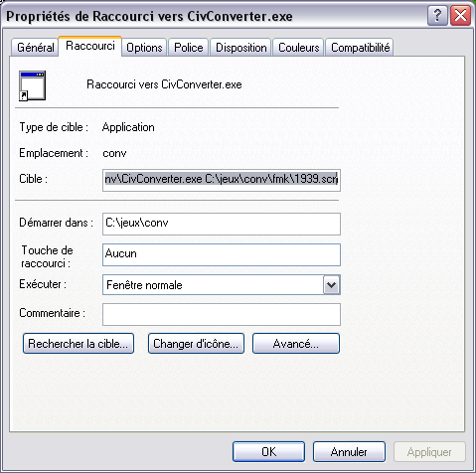Click the Avancé button
This screenshot has width=476, height=473.
(x=296, y=344)
